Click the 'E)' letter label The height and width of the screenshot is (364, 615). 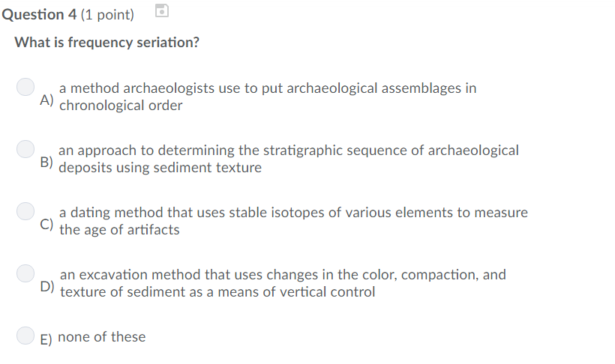point(46,339)
